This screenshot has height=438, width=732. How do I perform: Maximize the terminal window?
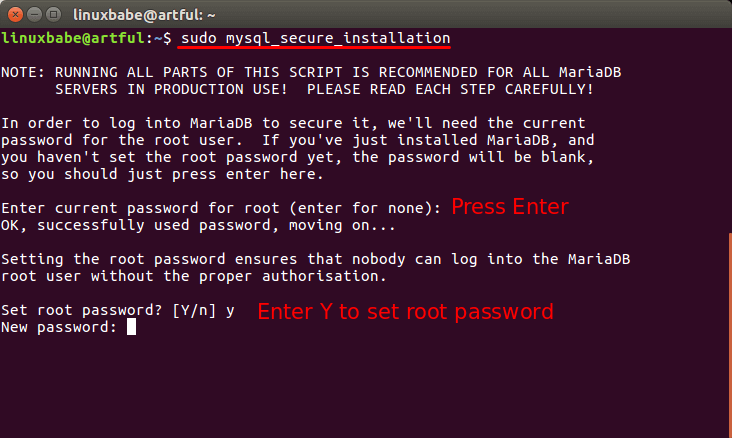(x=51, y=12)
